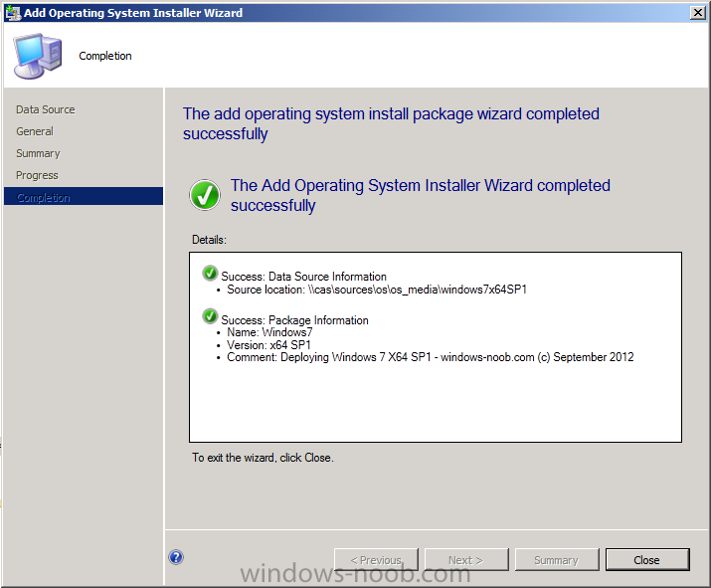Click the wizard title bar application icon
This screenshot has height=588, width=711.
13,13
